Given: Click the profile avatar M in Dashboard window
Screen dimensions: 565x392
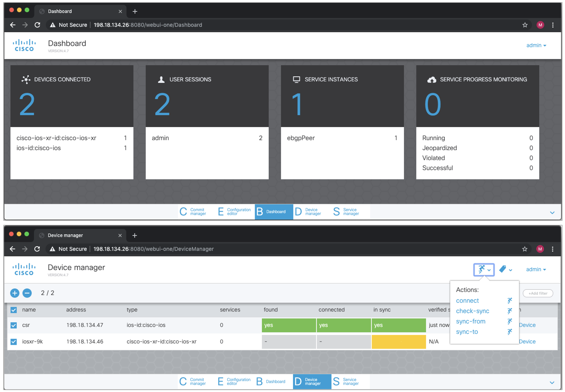Looking at the screenshot, I should [x=540, y=25].
